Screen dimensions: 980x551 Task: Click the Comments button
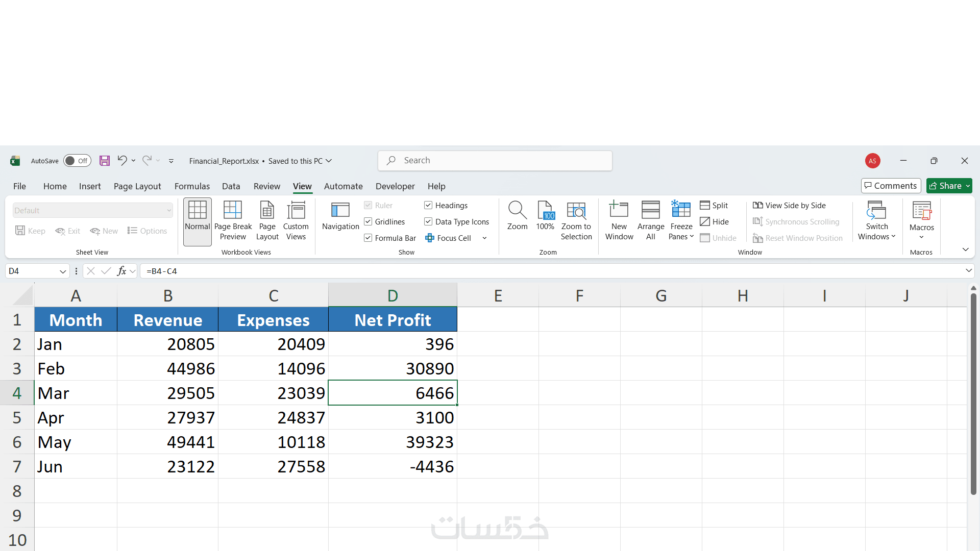pyautogui.click(x=891, y=186)
